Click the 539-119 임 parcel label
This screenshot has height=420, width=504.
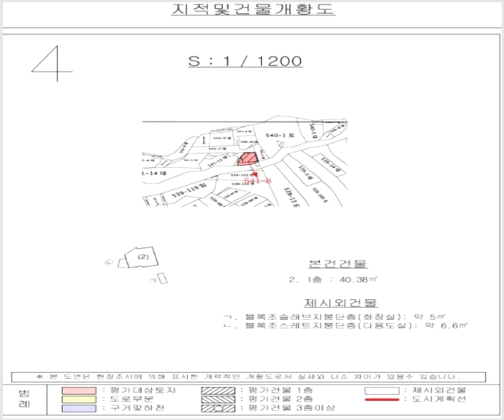pos(189,191)
